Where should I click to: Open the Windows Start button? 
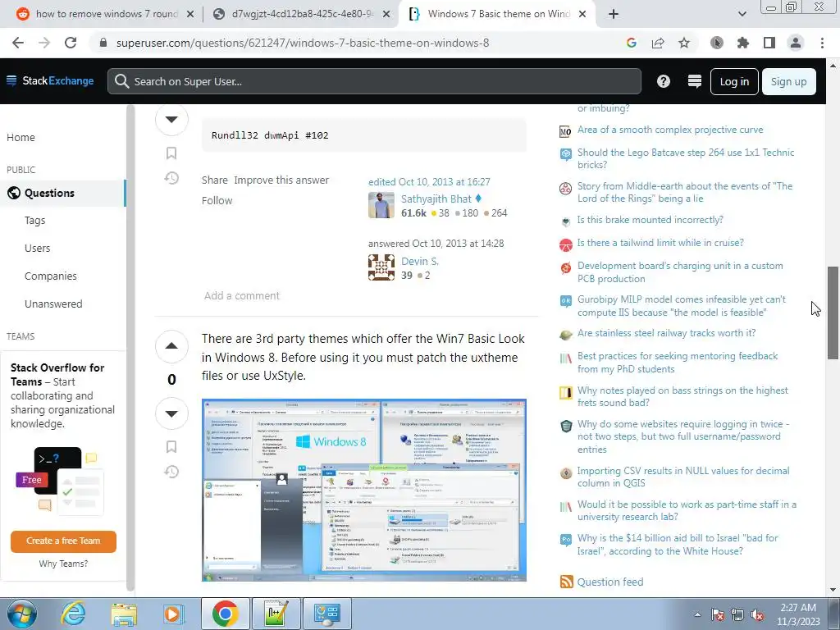tap(21, 614)
